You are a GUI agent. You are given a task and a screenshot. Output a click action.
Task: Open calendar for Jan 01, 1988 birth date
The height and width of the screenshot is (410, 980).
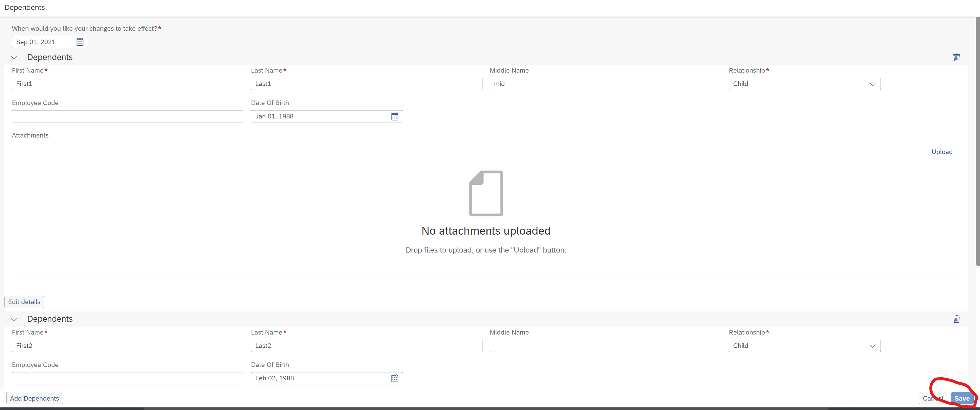(394, 116)
